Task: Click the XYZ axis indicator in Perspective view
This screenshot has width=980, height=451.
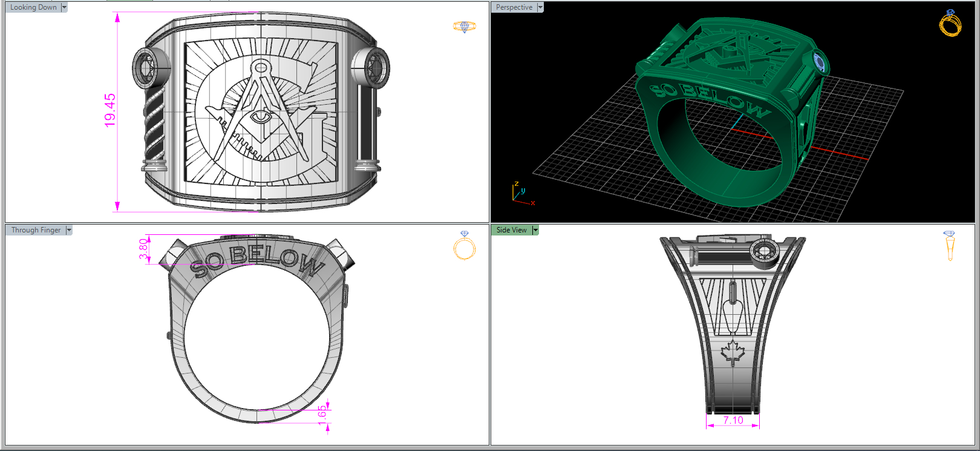Action: tap(523, 194)
